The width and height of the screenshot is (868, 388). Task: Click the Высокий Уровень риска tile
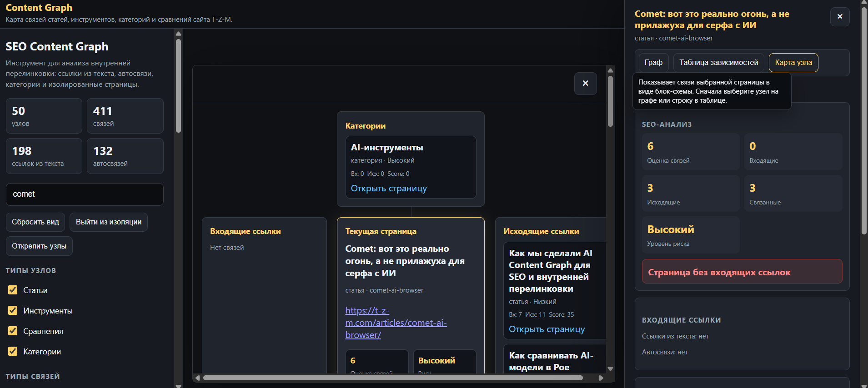coord(691,235)
